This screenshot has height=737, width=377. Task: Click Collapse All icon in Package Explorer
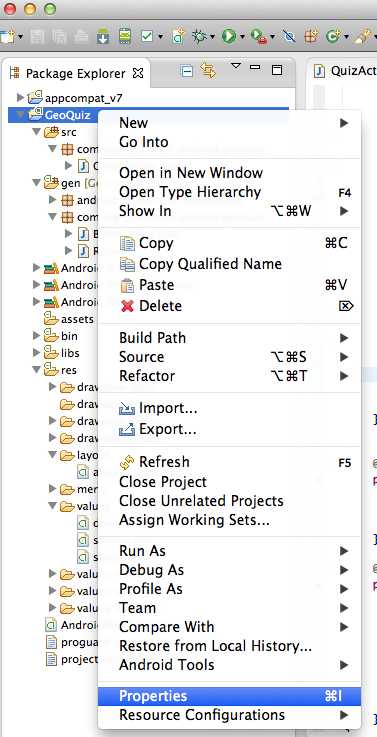point(187,71)
